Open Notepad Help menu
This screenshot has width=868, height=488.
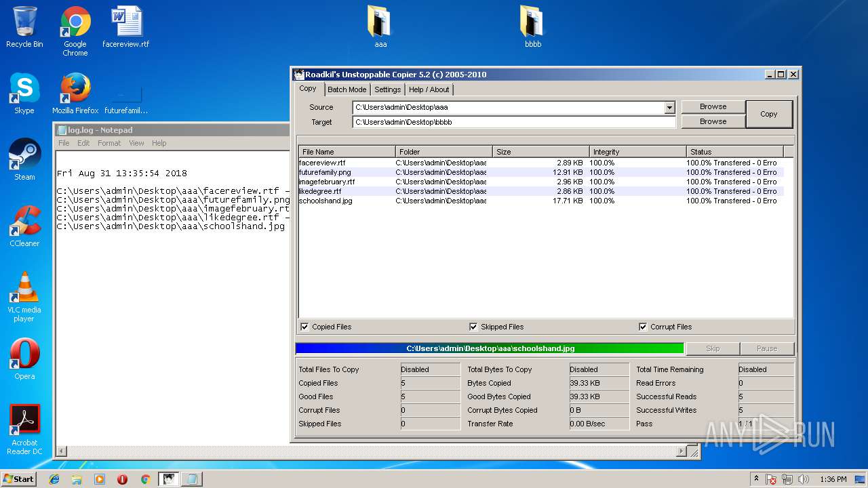pyautogui.click(x=159, y=143)
